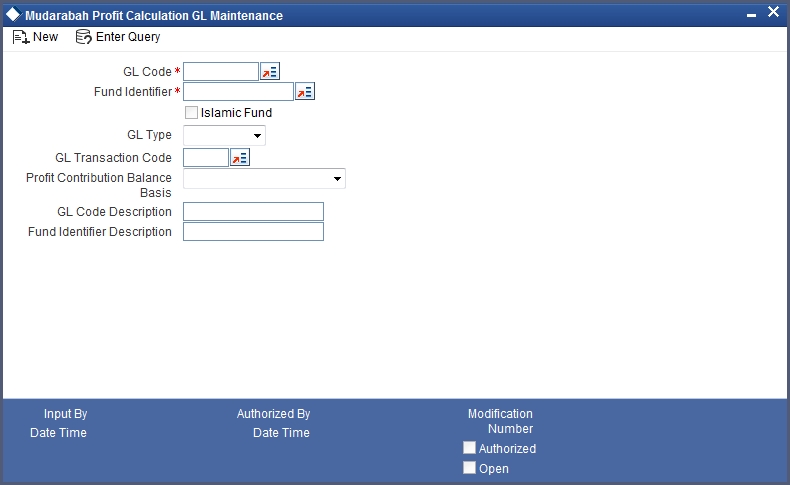Image resolution: width=790 pixels, height=485 pixels.
Task: Close the Mudarabah GL Maintenance window
Action: coord(773,12)
